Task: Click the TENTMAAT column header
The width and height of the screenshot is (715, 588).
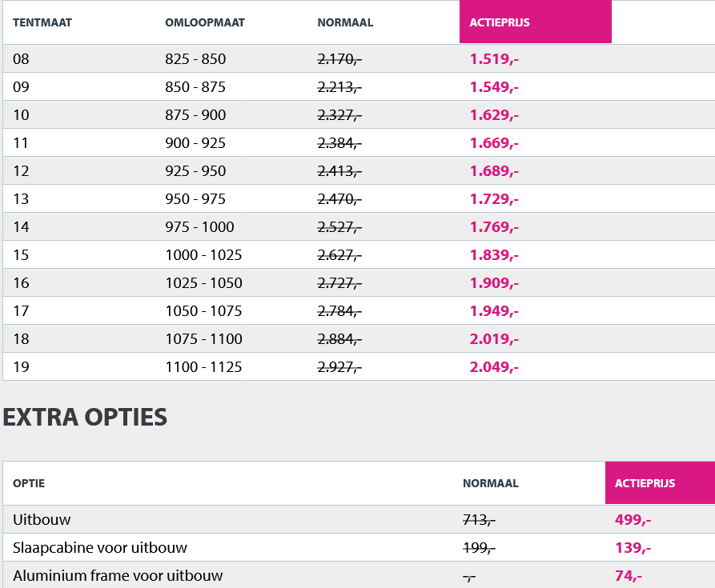Action: (x=42, y=22)
